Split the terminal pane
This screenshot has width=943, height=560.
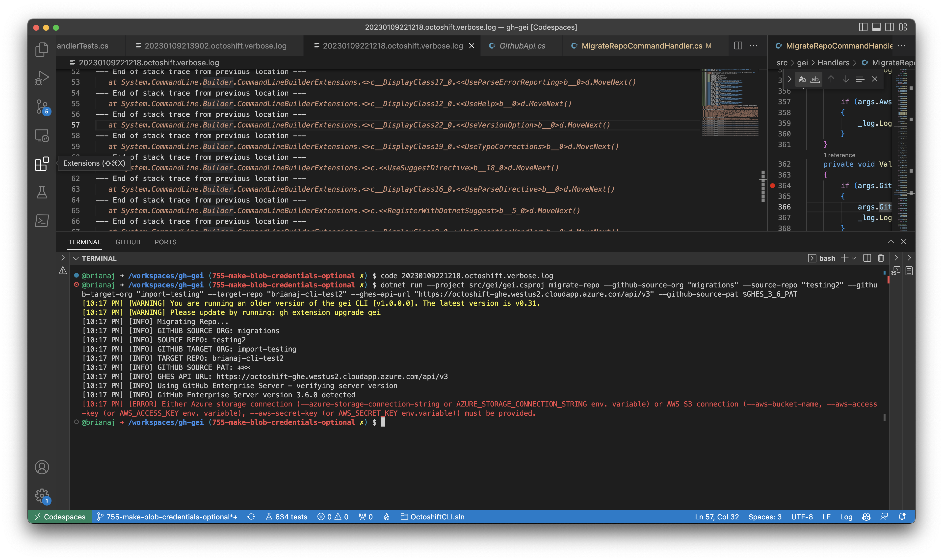867,258
